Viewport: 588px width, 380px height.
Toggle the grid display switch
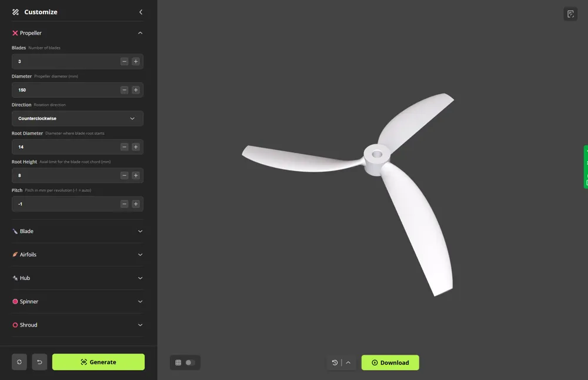pos(189,362)
